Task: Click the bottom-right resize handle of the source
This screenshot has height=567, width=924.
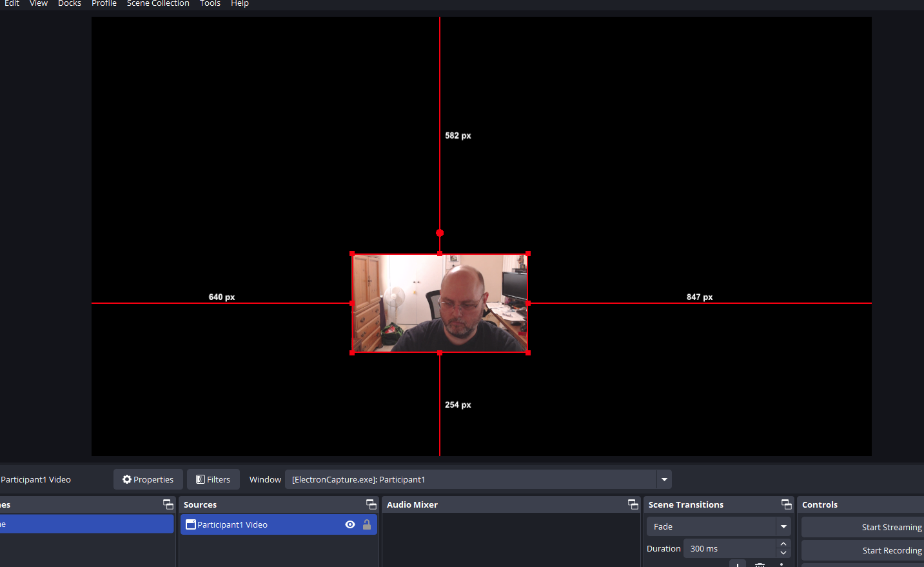Action: tap(528, 353)
